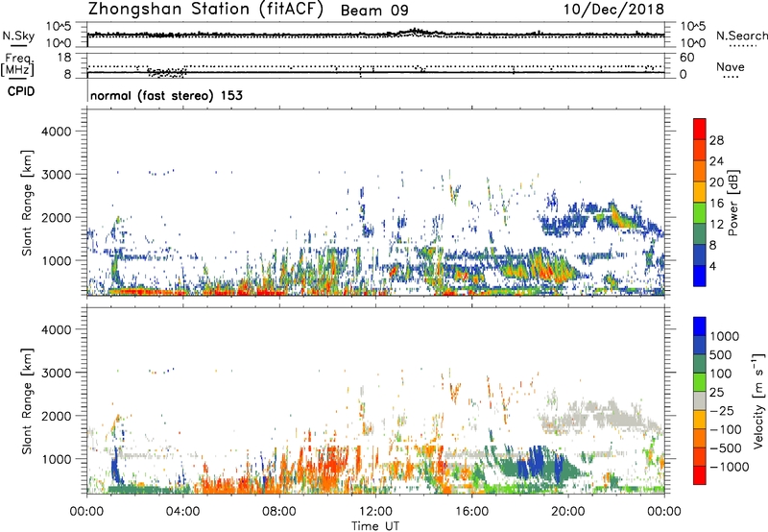
Task: Pick the dark green 8–12 dB Power segment
Action: point(700,233)
